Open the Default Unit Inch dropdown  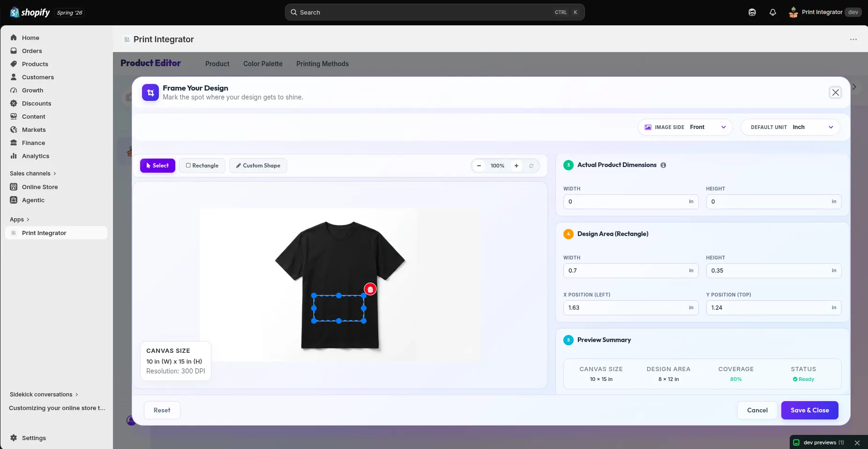tap(790, 127)
